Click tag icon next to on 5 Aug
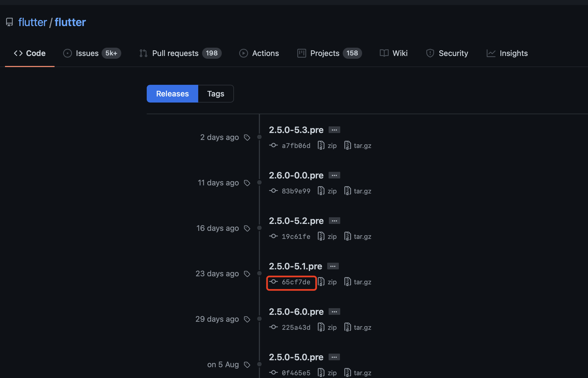Screen dimensions: 588x378 [x=247, y=365]
